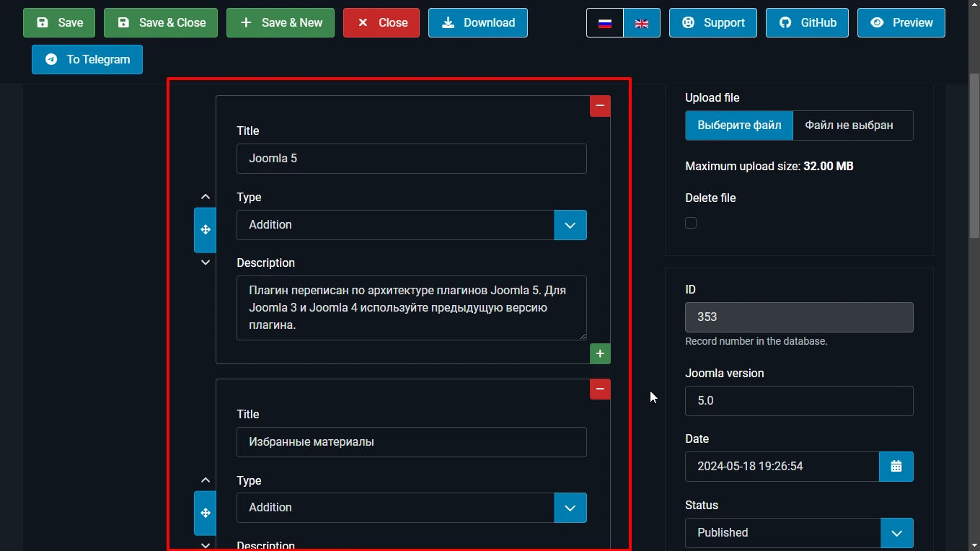This screenshot has width=980, height=551.
Task: Click Title field containing Избранные материалы
Action: click(412, 442)
